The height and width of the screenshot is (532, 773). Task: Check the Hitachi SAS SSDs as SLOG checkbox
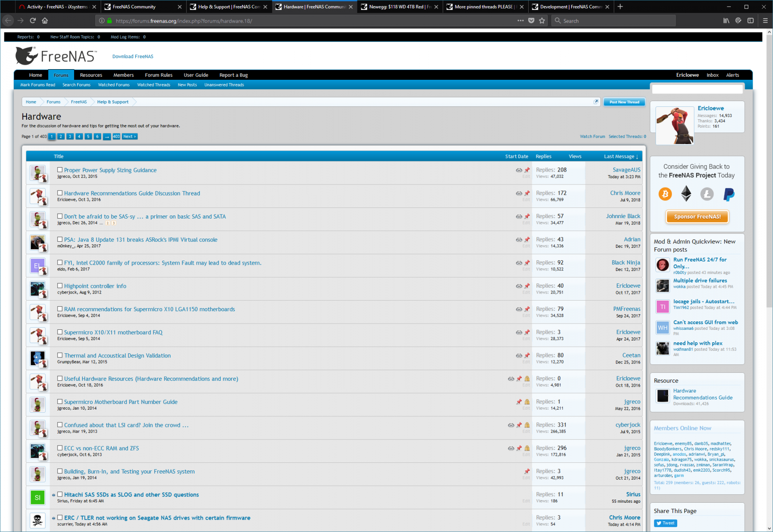tap(59, 494)
